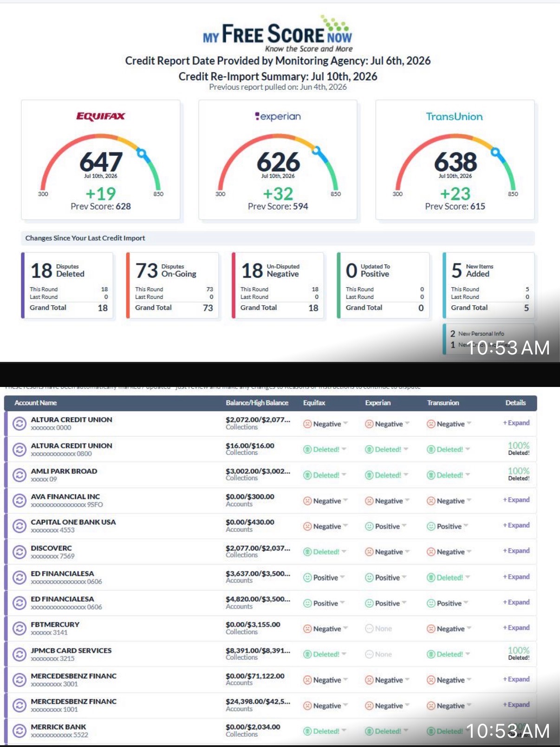Click the Equifax score gauge marker
Viewport: 560px width, 747px height.
[142, 153]
